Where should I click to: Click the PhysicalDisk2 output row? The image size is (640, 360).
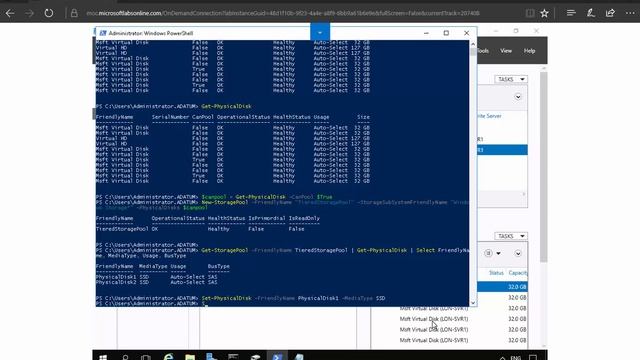tap(157, 282)
